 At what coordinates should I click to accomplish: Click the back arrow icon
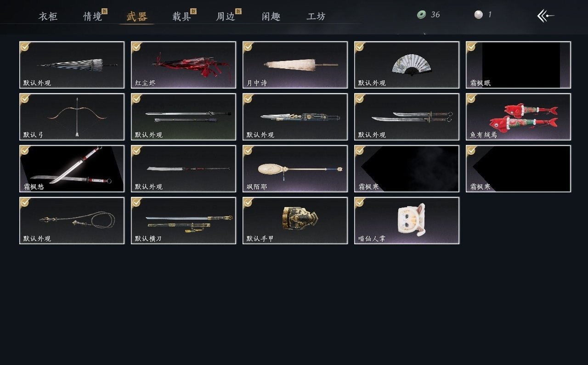[x=546, y=16]
